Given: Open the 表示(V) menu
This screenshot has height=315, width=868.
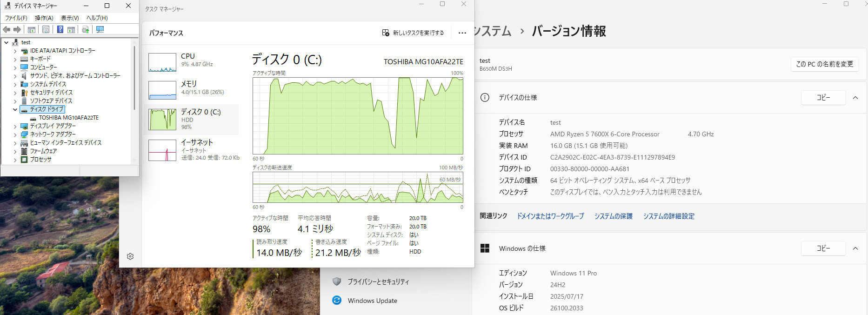Looking at the screenshot, I should coord(70,18).
